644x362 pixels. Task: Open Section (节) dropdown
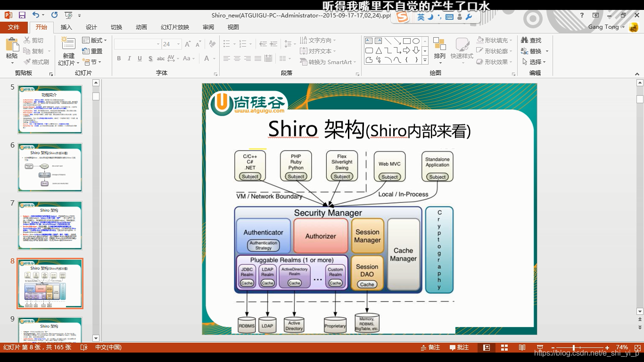coord(92,62)
